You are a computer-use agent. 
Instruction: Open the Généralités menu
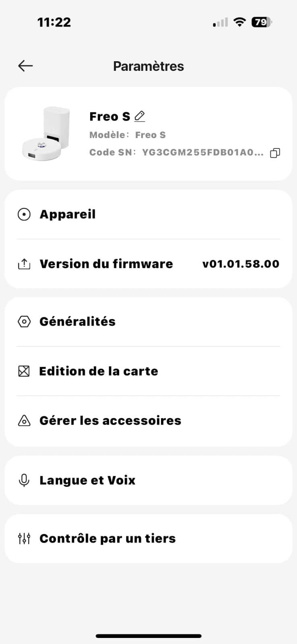(78, 322)
